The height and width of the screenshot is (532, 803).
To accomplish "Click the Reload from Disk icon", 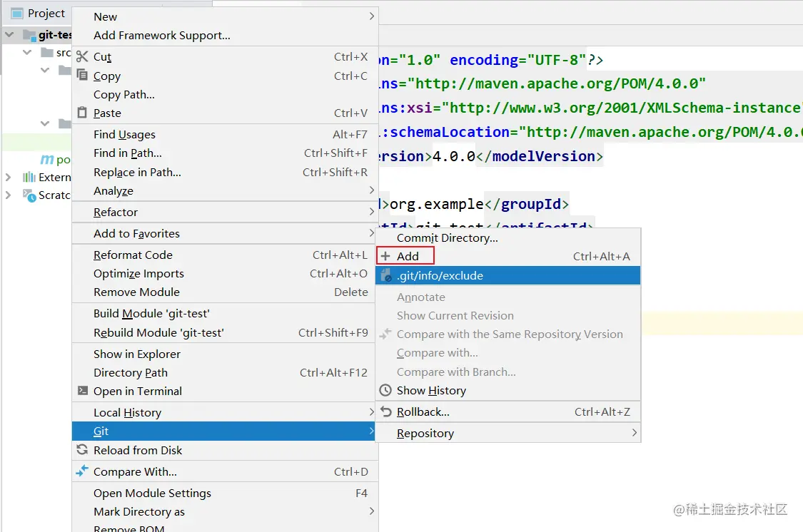I will 82,449.
